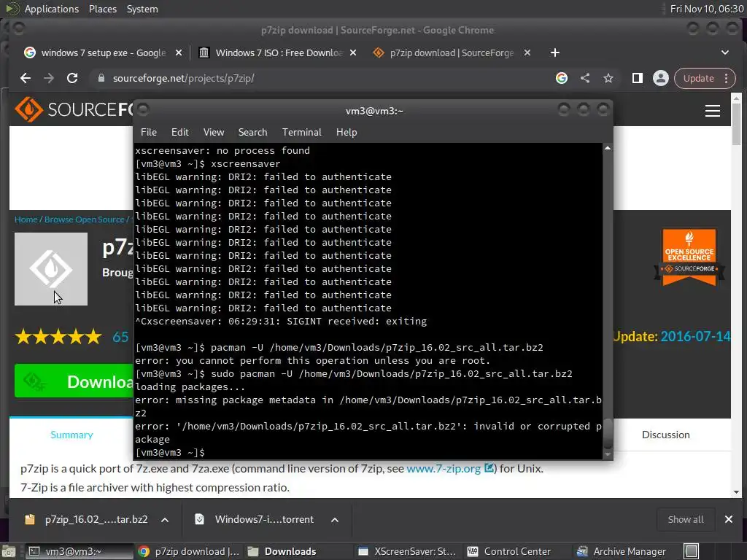Click the Google icon in address bar
Viewport: 747px width, 560px height.
[x=562, y=78]
